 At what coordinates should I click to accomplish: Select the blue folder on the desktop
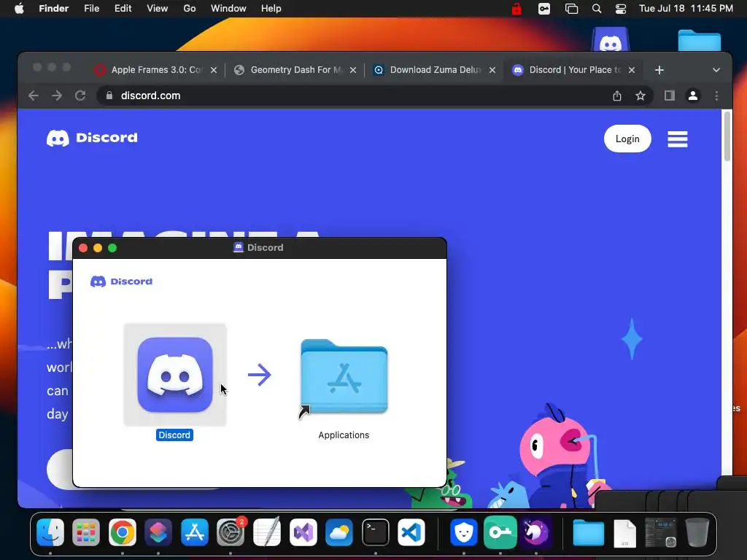(700, 40)
